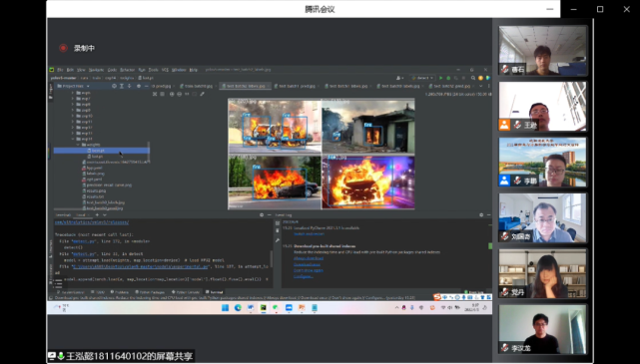Open the terminal sessions dropdown arrow
Screen dimensions: 640x364
pyautogui.click(x=105, y=214)
